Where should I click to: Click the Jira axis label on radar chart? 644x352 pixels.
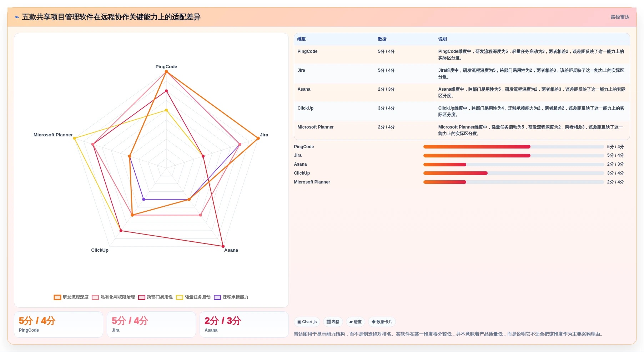(x=264, y=135)
